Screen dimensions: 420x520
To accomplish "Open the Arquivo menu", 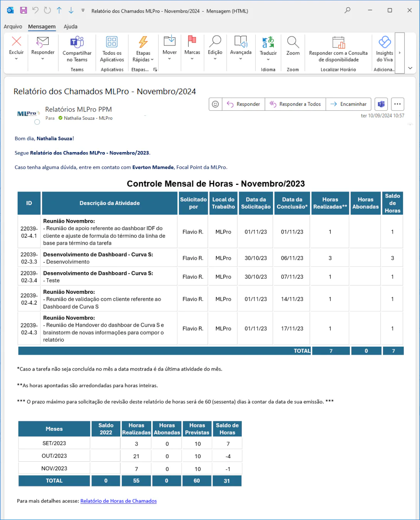I will [13, 26].
